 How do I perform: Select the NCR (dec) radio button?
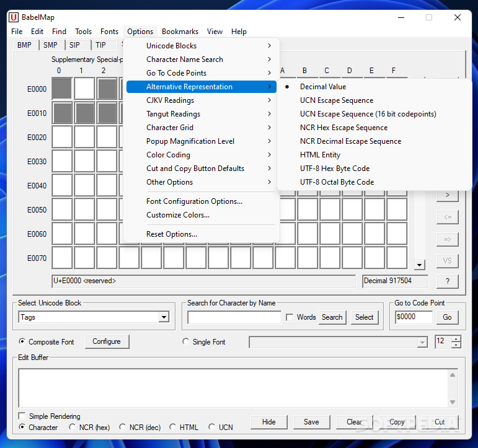click(x=123, y=427)
